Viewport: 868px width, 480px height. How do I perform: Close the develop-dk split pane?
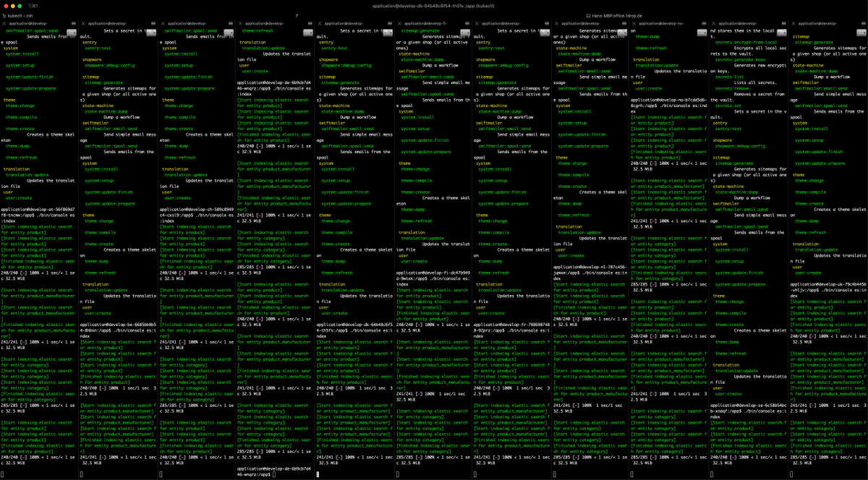click(319, 24)
